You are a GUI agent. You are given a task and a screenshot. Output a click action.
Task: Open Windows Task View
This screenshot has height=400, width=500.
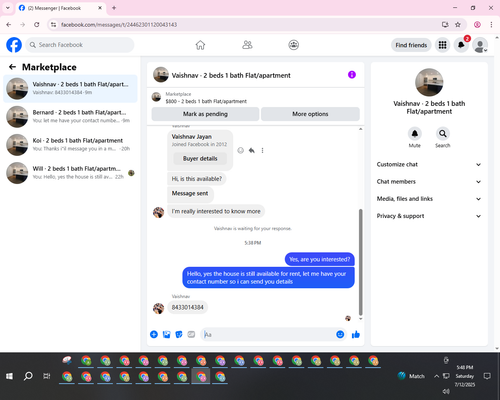47,376
